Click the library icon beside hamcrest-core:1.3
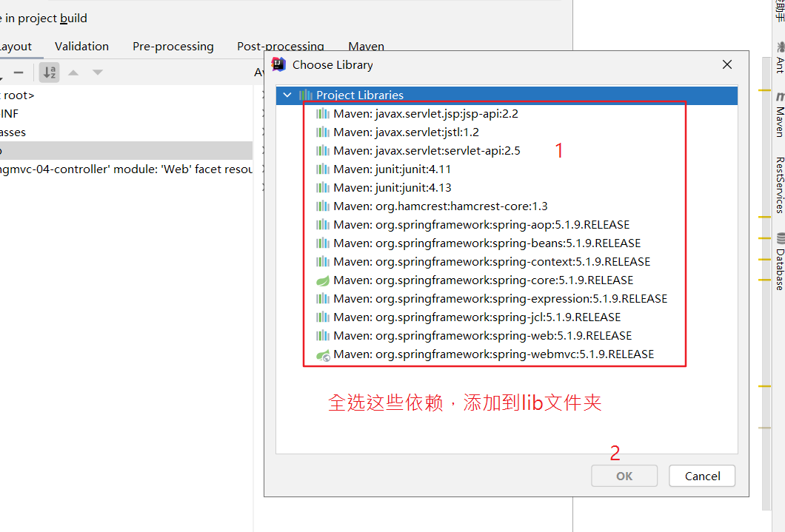 pyautogui.click(x=323, y=206)
